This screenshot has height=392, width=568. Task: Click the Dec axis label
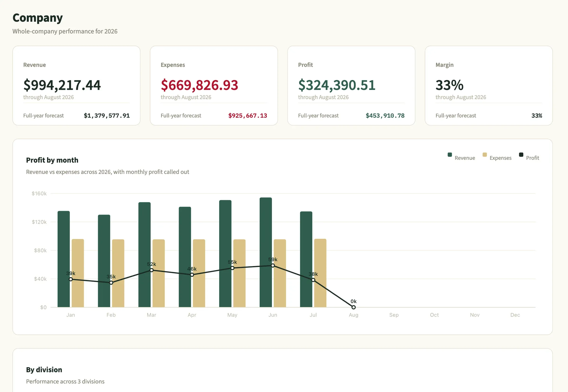515,315
